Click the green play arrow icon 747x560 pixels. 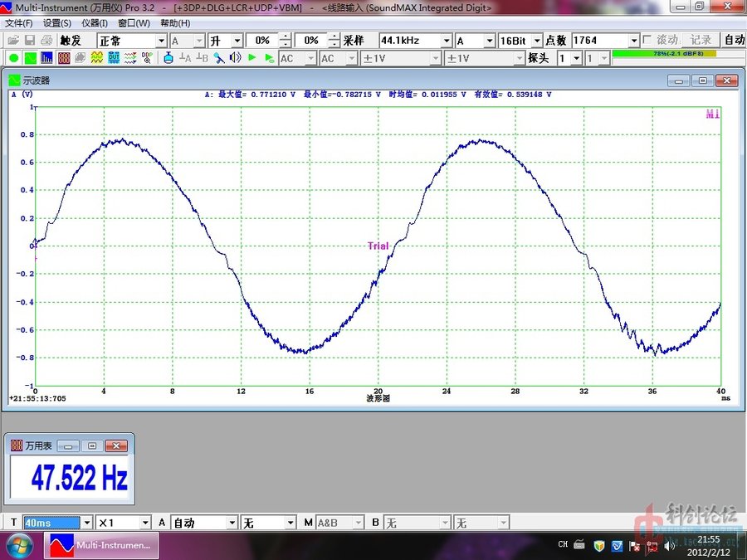pos(252,58)
